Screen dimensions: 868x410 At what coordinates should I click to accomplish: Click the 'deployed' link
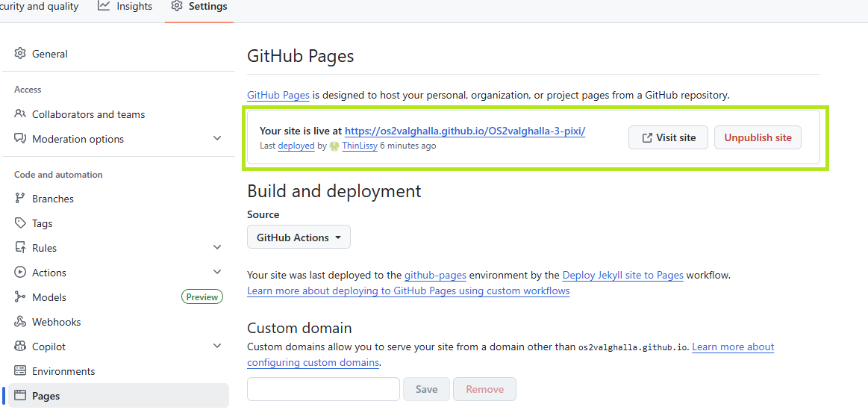tap(296, 146)
